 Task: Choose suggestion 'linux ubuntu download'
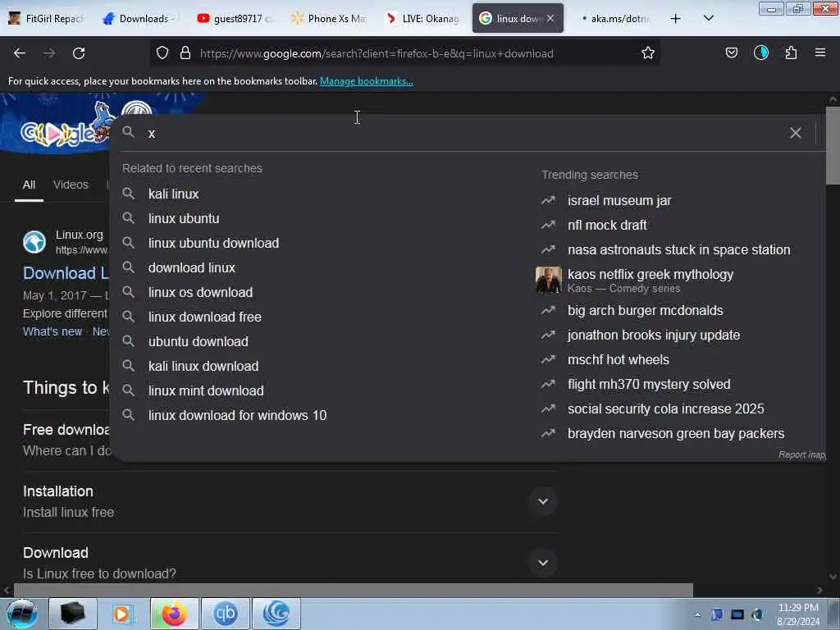point(214,243)
